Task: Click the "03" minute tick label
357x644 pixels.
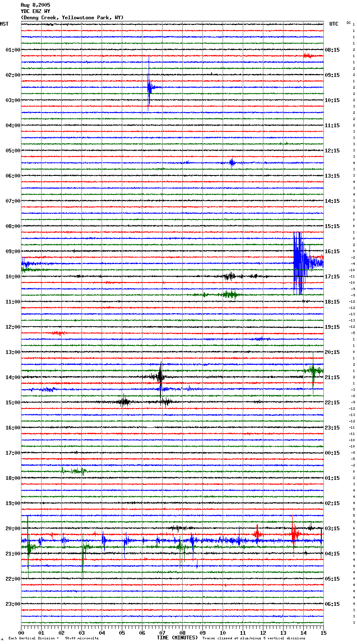Action: pyautogui.click(x=81, y=633)
